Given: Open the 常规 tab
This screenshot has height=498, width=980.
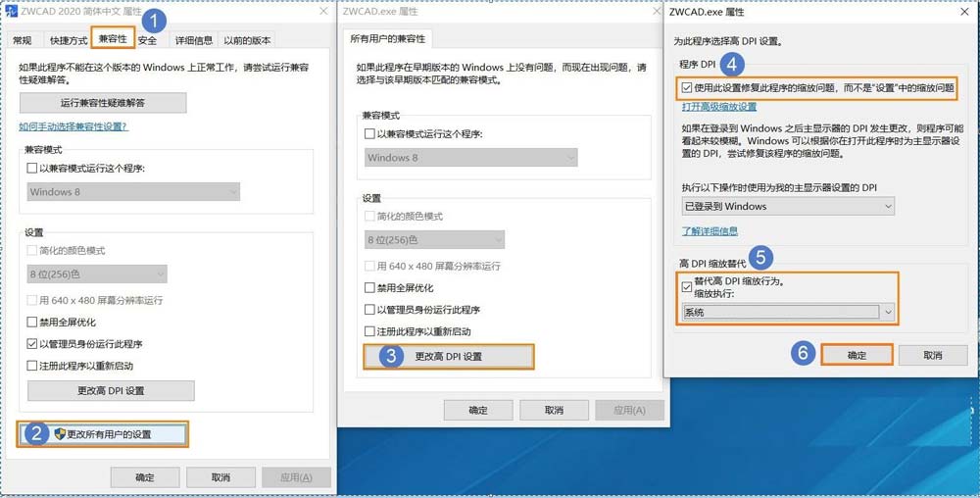Looking at the screenshot, I should (x=22, y=40).
